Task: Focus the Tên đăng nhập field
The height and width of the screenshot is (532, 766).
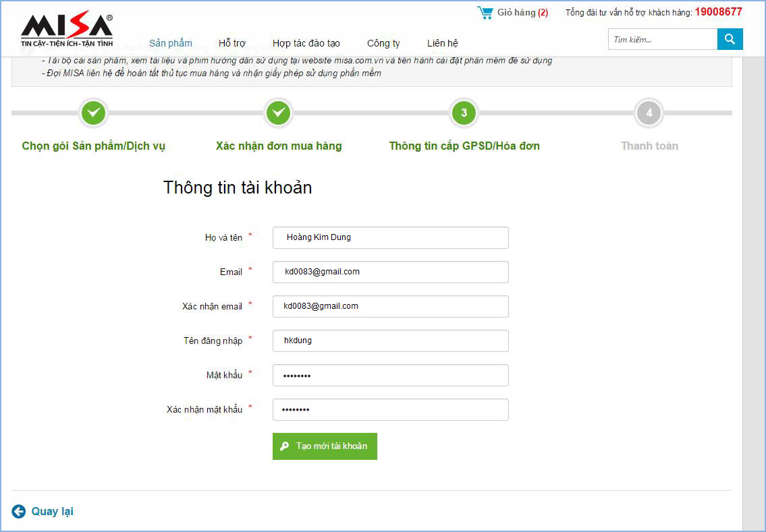Action: click(x=390, y=341)
